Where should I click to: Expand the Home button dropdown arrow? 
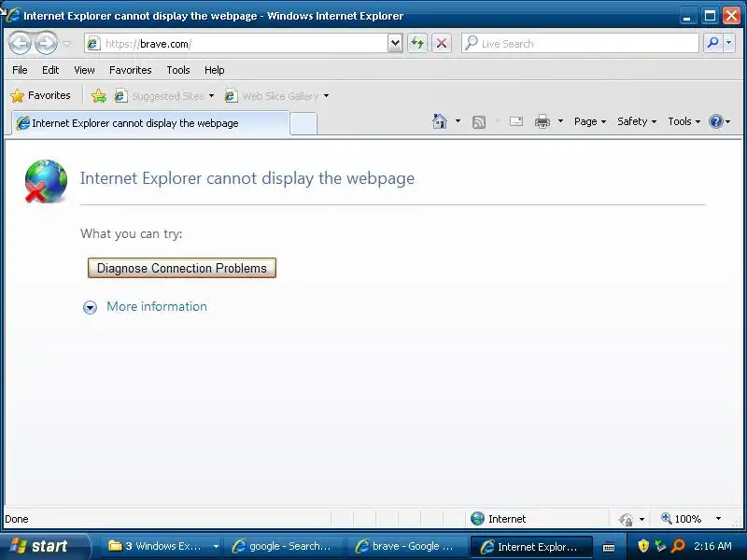click(458, 121)
